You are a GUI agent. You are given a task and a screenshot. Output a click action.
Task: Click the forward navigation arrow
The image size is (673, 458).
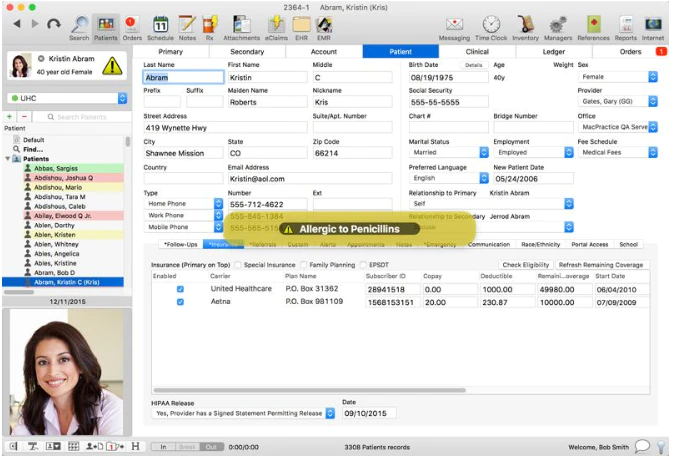tap(35, 24)
